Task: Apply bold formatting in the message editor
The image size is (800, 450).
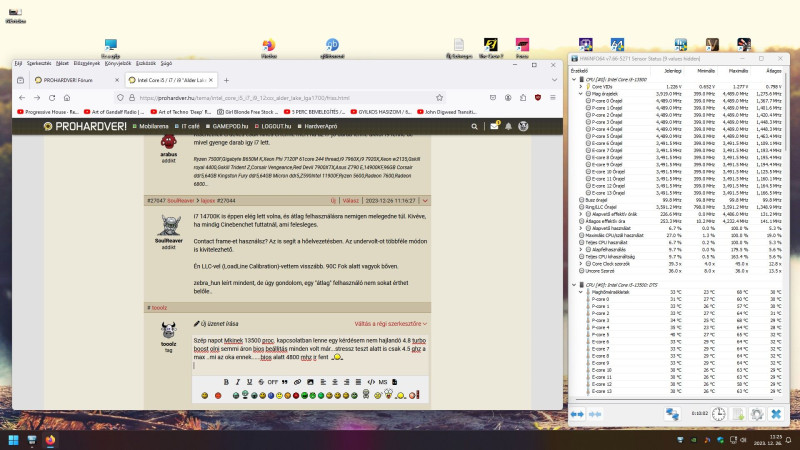Action: (226, 382)
